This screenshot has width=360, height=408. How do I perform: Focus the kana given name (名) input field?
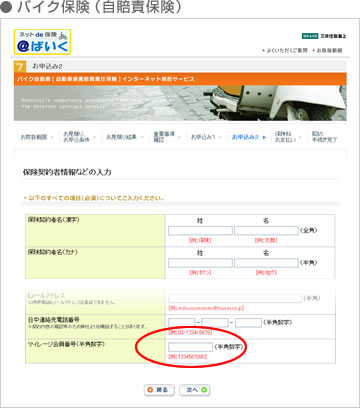266,263
